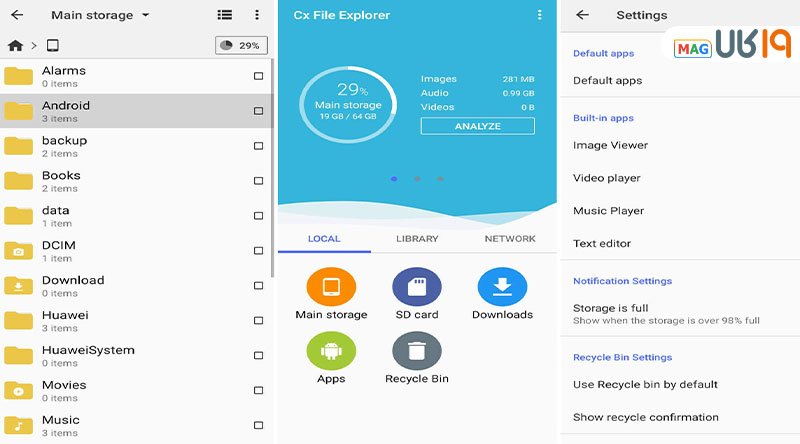The height and width of the screenshot is (444, 800).
Task: Check the Alarms folder checkbox
Action: [259, 76]
